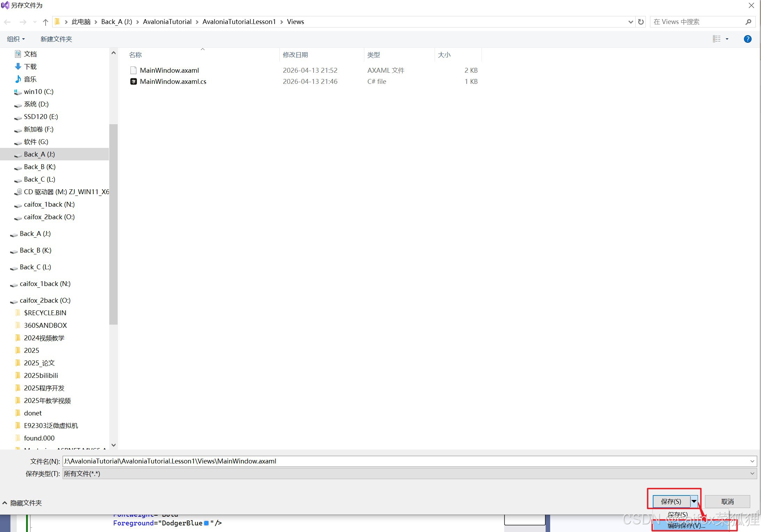Select the MainWindow.axaml.cs file icon
Viewport: 761px width, 532px height.
pyautogui.click(x=133, y=81)
